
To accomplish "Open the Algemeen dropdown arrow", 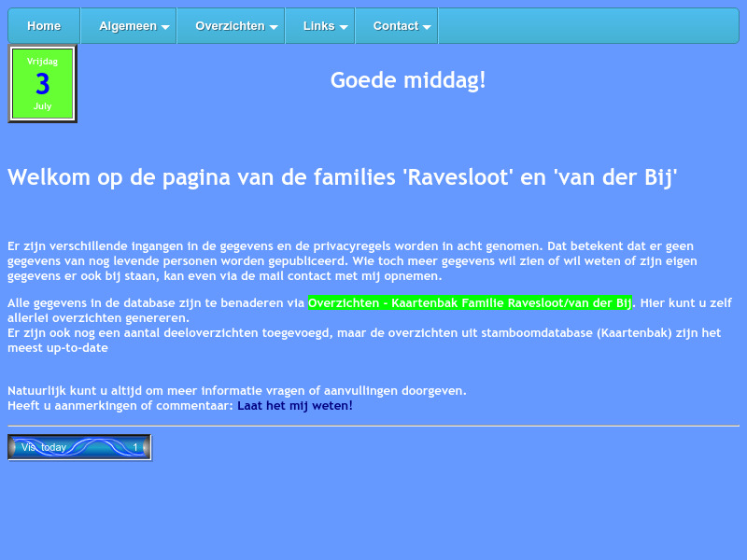I will [x=165, y=26].
